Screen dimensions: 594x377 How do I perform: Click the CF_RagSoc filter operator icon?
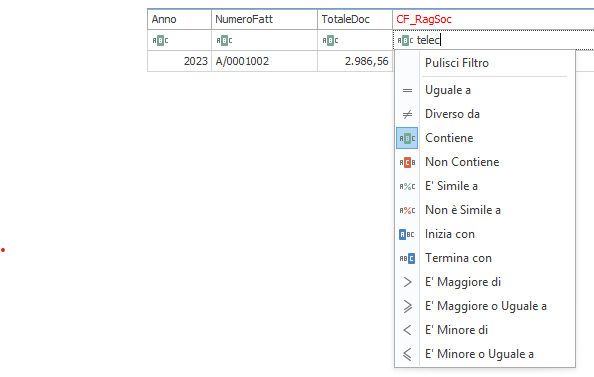click(x=405, y=40)
